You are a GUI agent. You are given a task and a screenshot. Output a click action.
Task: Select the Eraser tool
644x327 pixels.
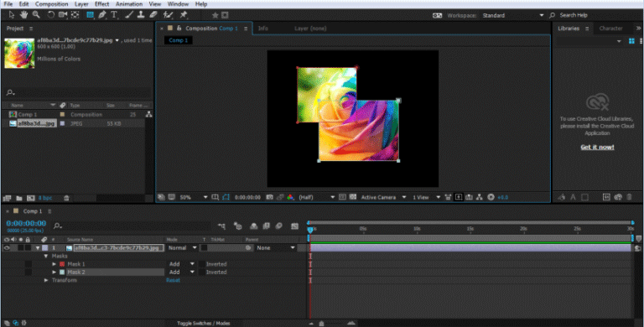153,15
